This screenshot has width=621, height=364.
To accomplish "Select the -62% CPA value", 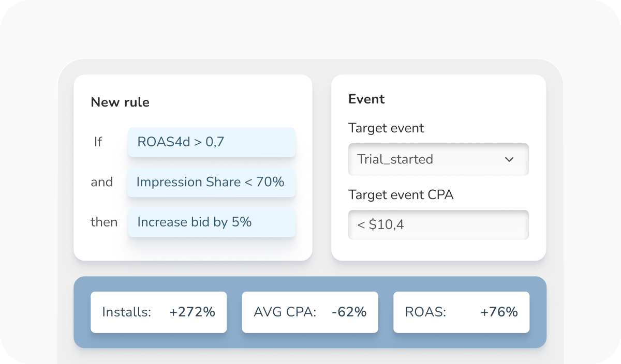I will pyautogui.click(x=349, y=312).
